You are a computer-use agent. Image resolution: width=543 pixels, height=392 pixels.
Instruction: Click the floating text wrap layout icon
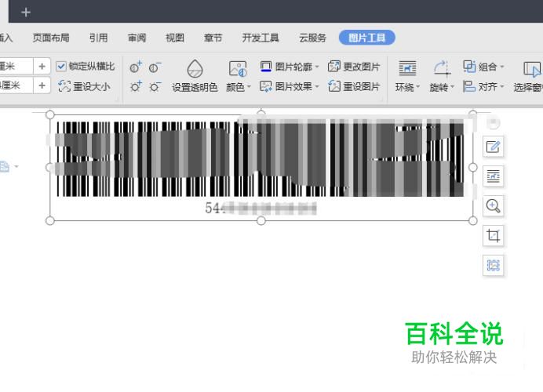point(493,176)
